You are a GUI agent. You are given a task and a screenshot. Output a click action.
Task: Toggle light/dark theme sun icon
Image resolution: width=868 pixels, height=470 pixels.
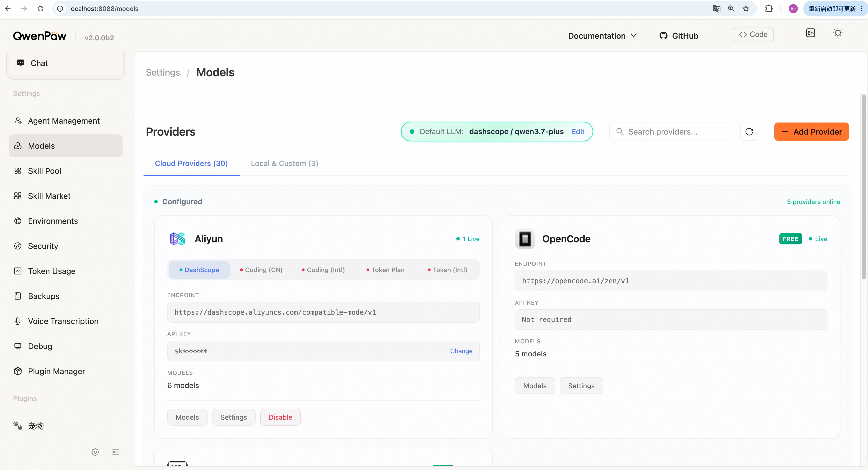coord(838,33)
